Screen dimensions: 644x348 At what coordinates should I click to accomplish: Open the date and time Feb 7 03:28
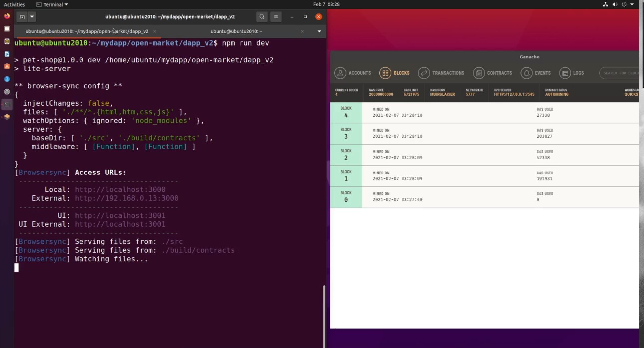(326, 4)
